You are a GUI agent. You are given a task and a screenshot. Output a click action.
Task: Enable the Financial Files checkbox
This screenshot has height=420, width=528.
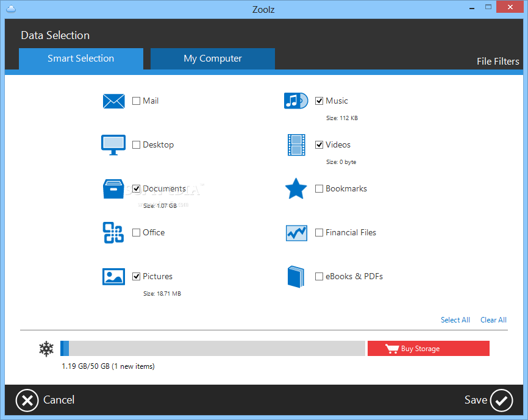pyautogui.click(x=319, y=232)
